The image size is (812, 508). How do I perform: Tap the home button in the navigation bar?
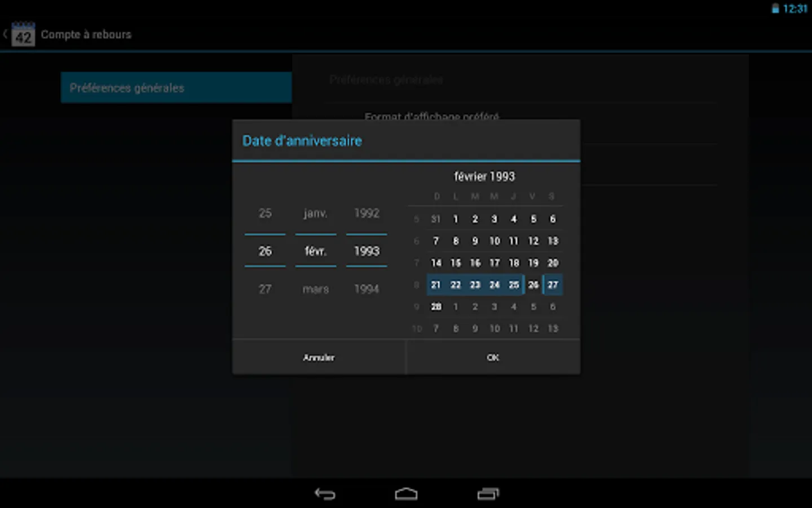pos(406,493)
